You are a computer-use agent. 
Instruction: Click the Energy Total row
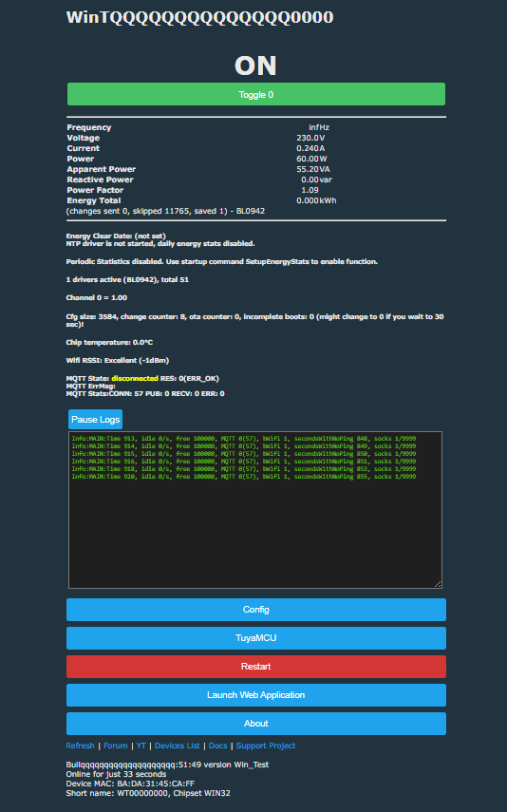pyautogui.click(x=255, y=200)
